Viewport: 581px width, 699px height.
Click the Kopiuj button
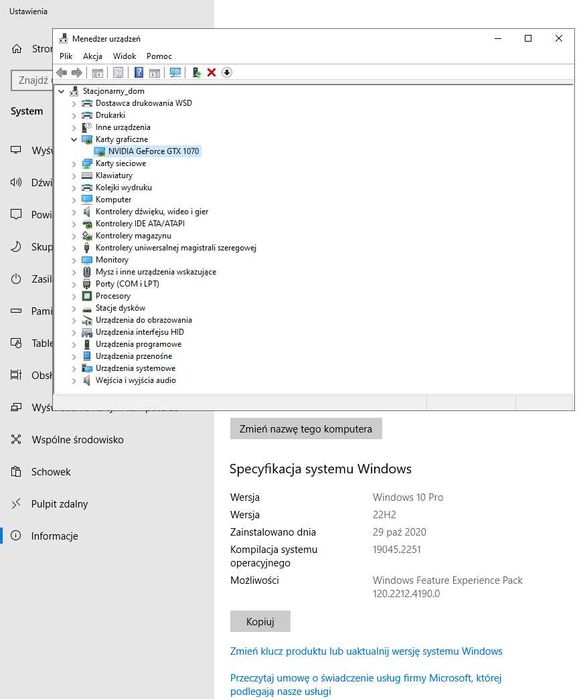(x=260, y=621)
